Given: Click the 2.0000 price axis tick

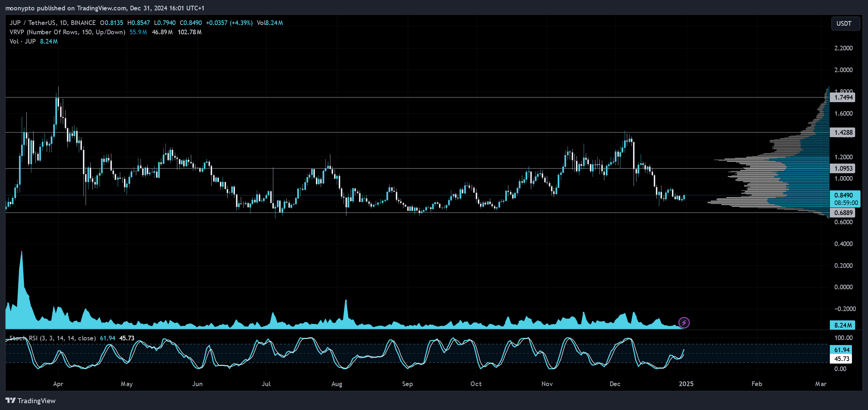Looking at the screenshot, I should point(843,70).
